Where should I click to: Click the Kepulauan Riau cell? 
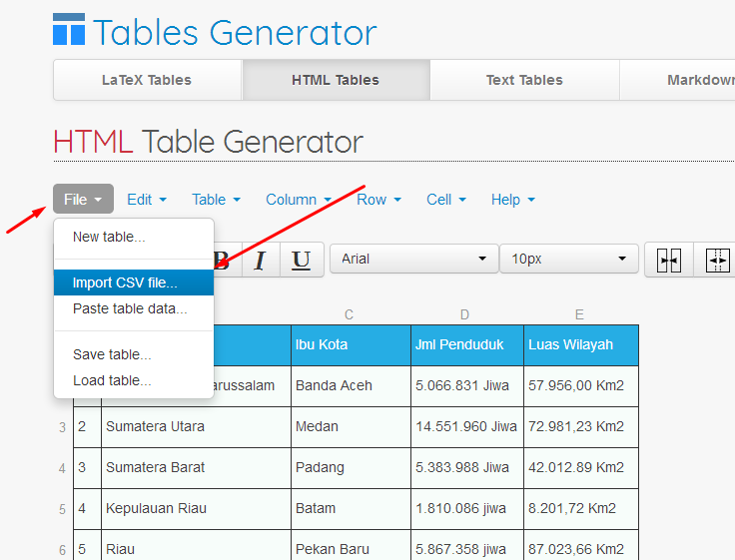coord(196,509)
